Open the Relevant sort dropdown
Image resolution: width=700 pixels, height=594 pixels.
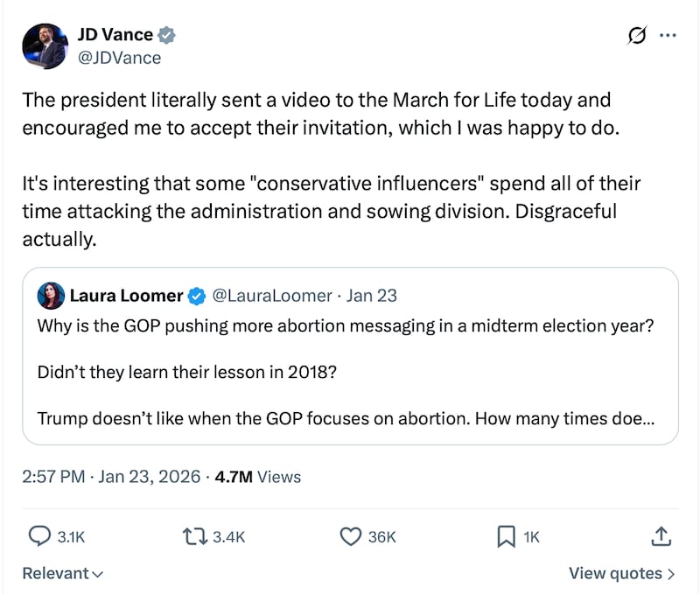click(63, 573)
